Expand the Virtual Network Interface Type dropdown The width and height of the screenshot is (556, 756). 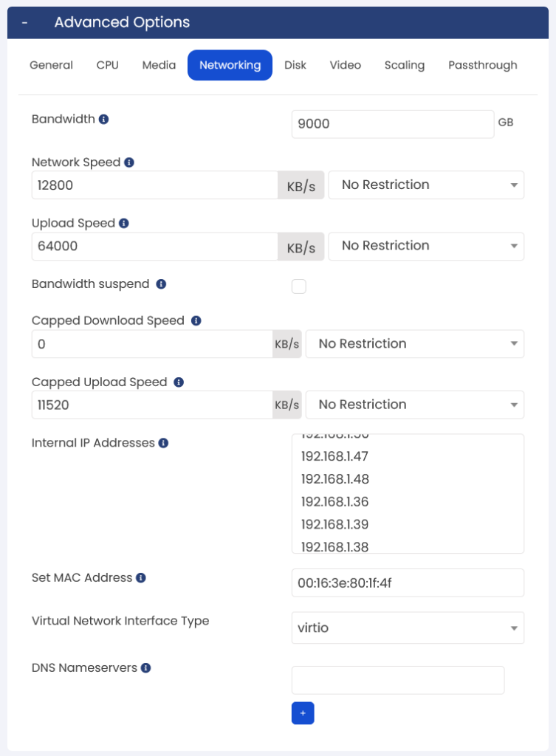pyautogui.click(x=408, y=628)
